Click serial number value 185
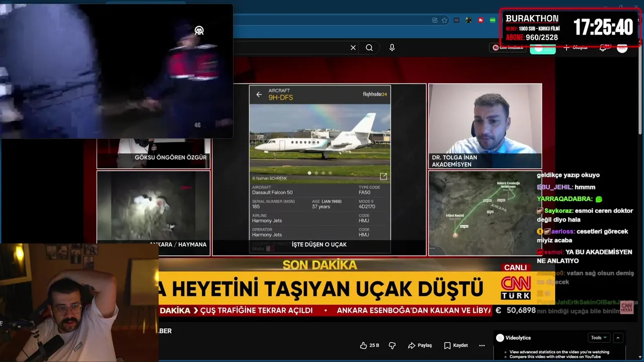This screenshot has width=644, height=362. (x=256, y=206)
